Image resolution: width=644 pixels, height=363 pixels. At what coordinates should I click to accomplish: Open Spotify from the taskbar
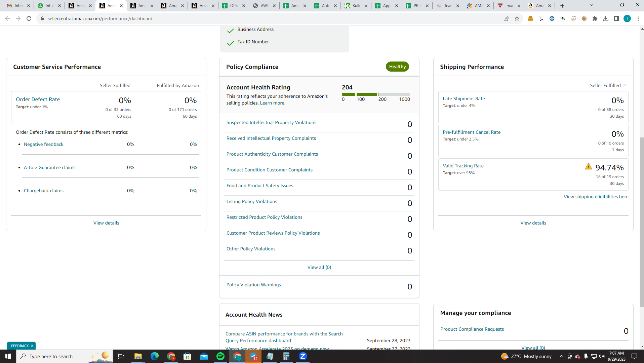[x=220, y=356]
